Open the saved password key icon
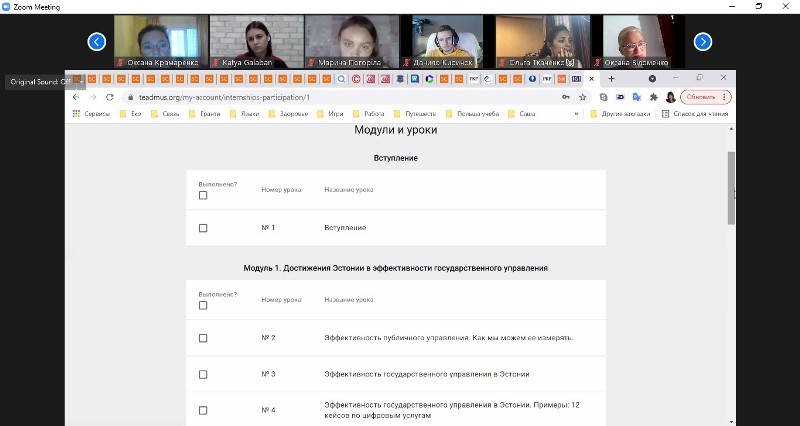Screen dimensions: 800x426 (x=566, y=97)
